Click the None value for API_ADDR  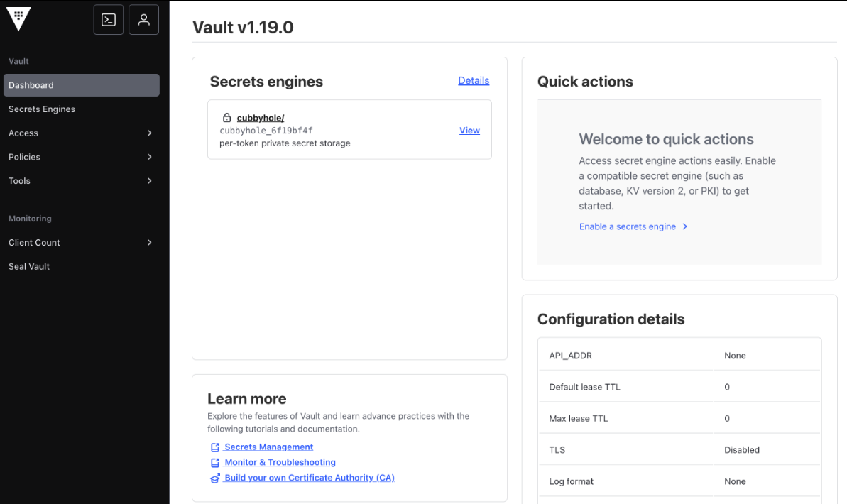735,356
